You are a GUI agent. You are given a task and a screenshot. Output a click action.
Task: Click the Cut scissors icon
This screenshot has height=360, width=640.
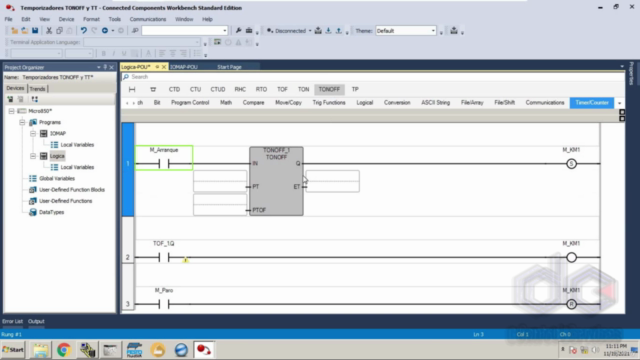pyautogui.click(x=49, y=31)
